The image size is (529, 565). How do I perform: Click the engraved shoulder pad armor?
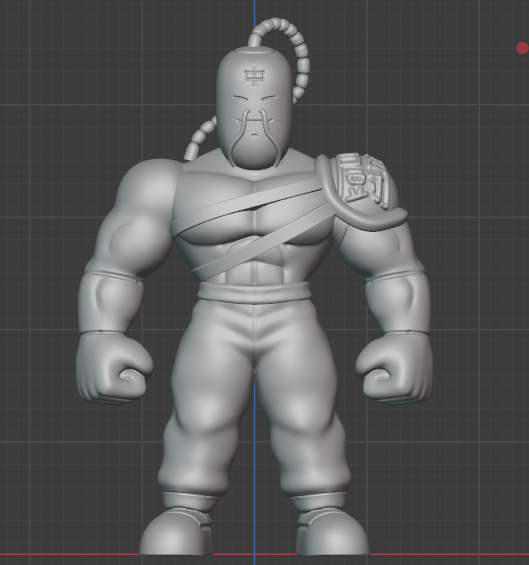[x=362, y=191]
